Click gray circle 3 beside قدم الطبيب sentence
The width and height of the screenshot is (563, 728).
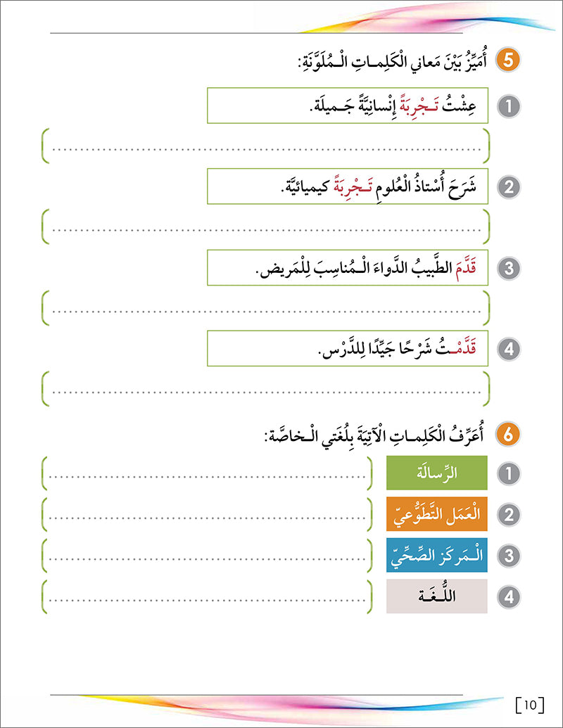(x=509, y=268)
